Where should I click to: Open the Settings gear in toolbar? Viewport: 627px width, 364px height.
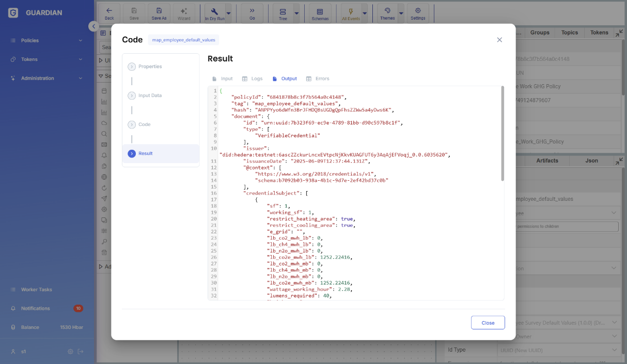tap(418, 13)
